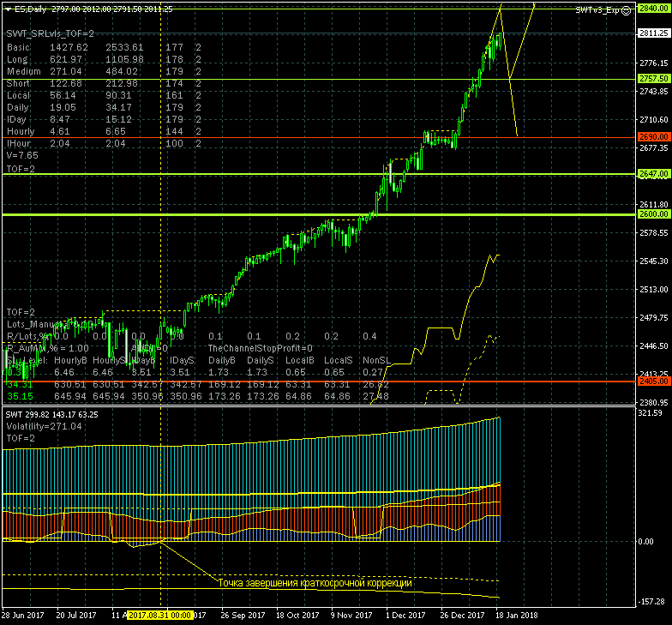This screenshot has height=625, width=672.
Task: Click the current price 2811.25 label
Action: point(653,33)
